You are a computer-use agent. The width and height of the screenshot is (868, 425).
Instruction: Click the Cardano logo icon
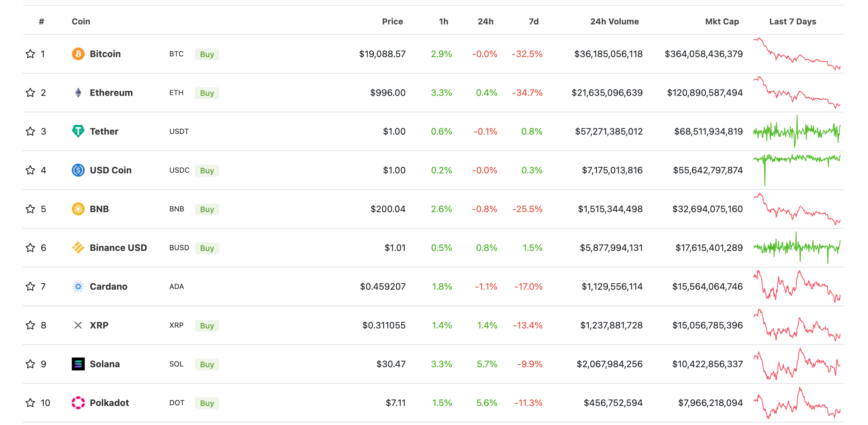(x=78, y=286)
